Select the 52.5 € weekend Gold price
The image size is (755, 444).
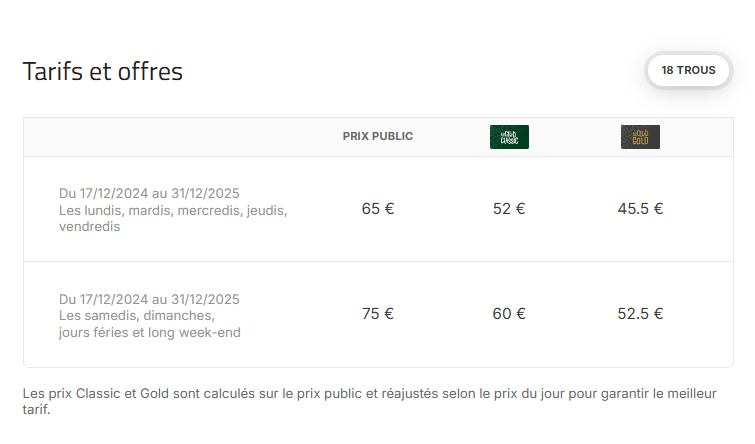[640, 313]
